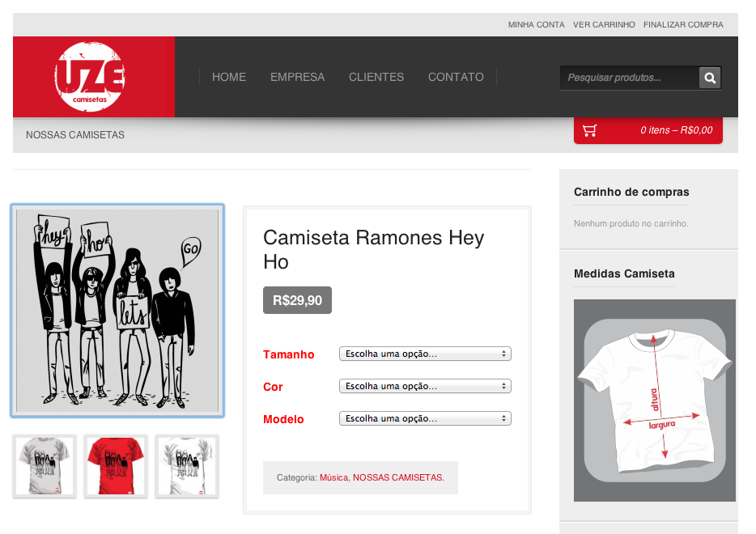Image resolution: width=756 pixels, height=534 pixels.
Task: Open the Modelo dropdown
Action: pyautogui.click(x=425, y=418)
